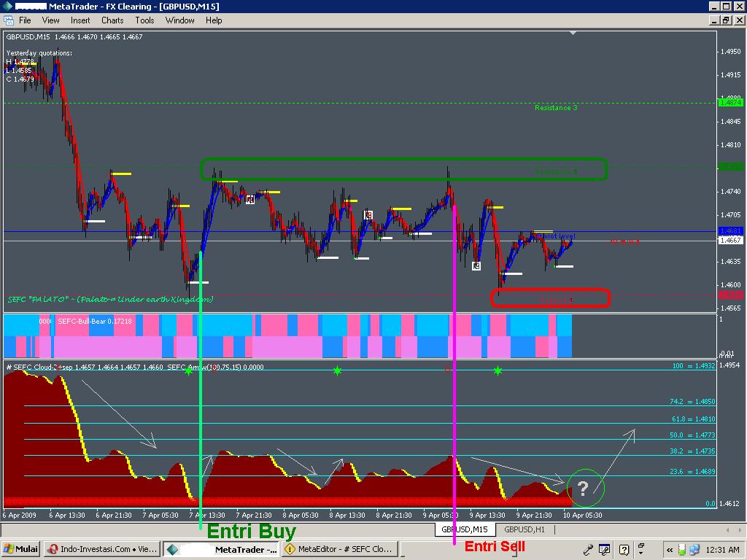Viewport: 747px width, 560px height.
Task: Click the '38.2 = 1.4735' Fibonacci label
Action: click(x=692, y=451)
